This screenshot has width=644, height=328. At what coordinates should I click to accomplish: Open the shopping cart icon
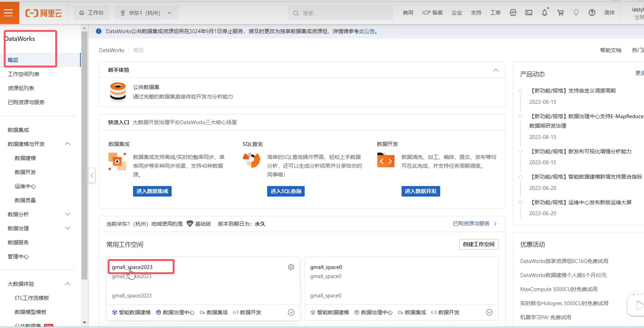(x=560, y=13)
